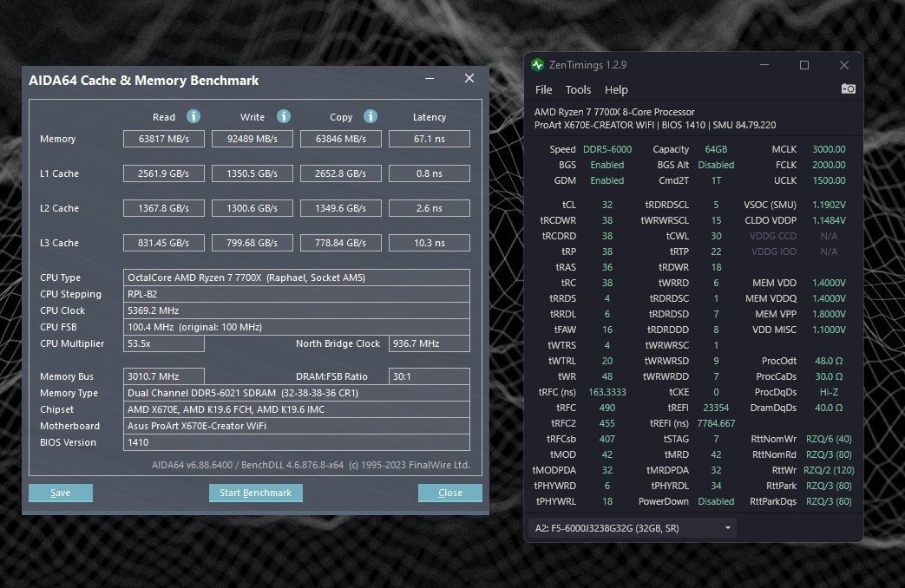This screenshot has width=905, height=588.
Task: Click the Chipset field AMD X670E
Action: (x=297, y=409)
